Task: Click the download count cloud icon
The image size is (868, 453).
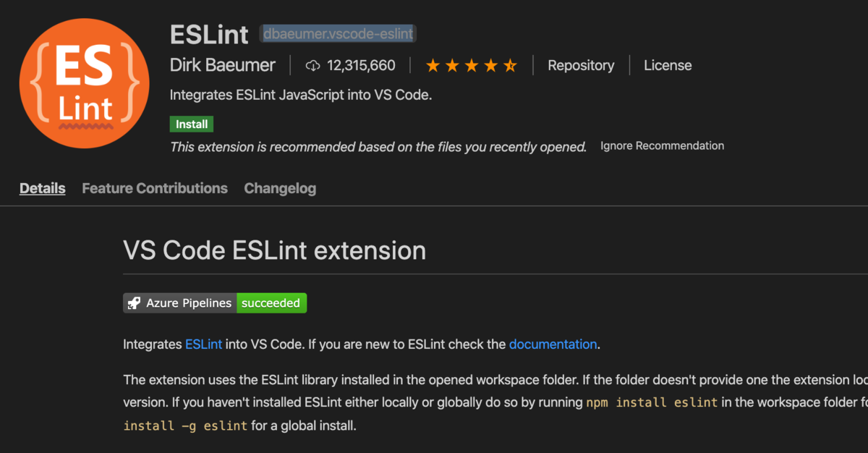Action: pyautogui.click(x=312, y=65)
